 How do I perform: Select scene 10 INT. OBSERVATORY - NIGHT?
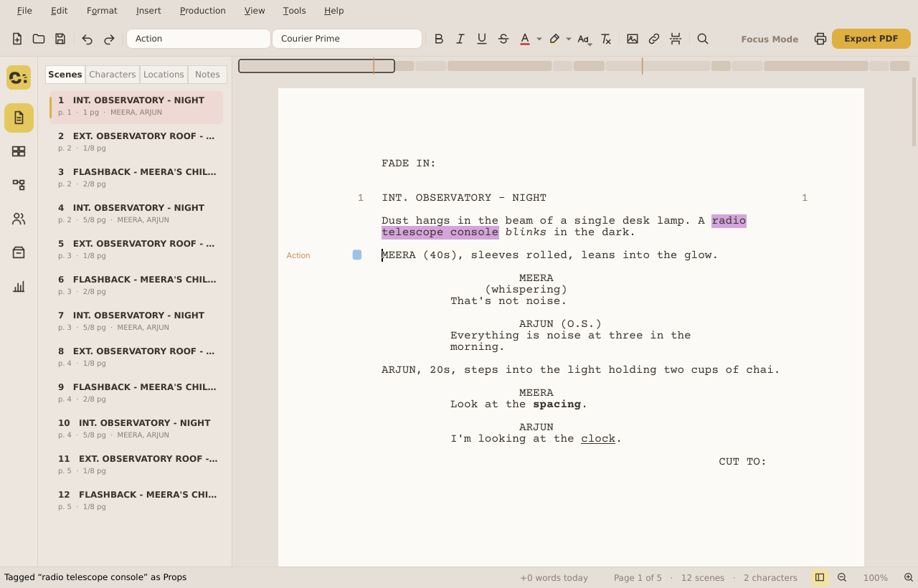136,429
